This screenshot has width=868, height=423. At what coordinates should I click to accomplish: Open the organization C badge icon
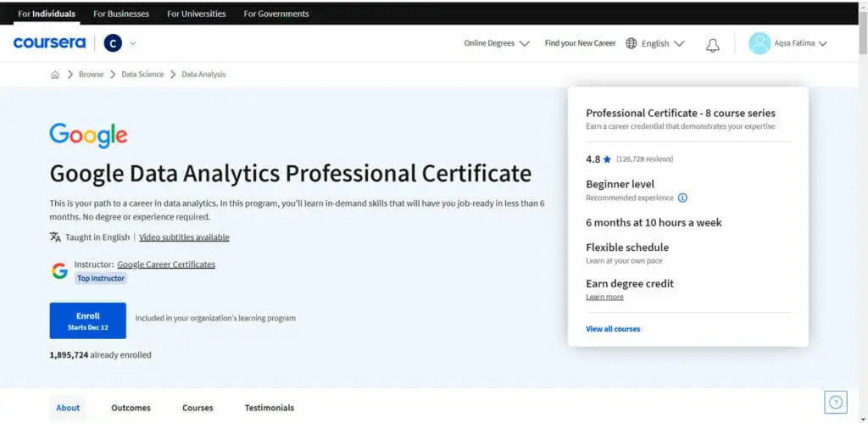[x=113, y=43]
